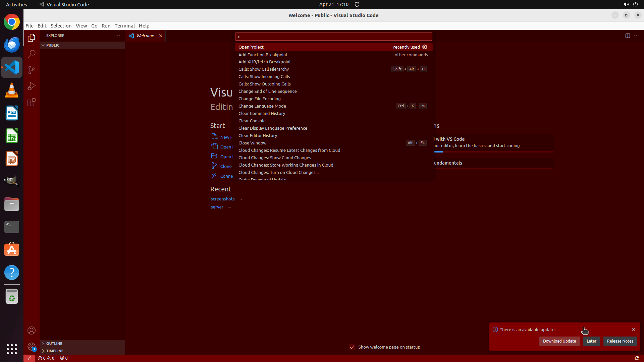The image size is (644, 362).
Task: Open the Search view in activity bar
Action: coord(32,54)
